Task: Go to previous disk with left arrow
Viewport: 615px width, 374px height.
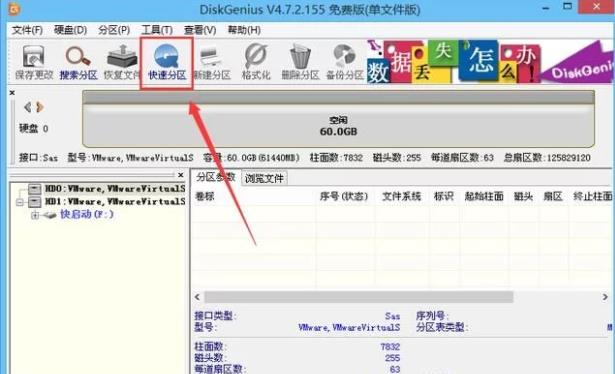Action: coord(27,107)
